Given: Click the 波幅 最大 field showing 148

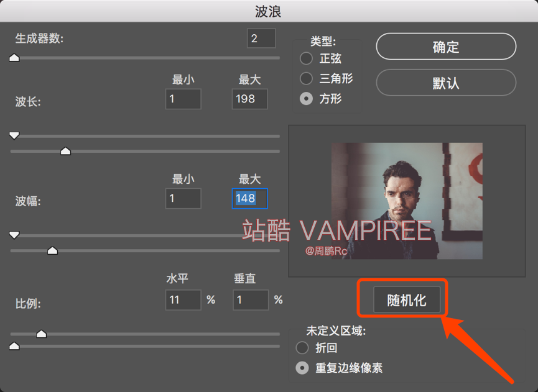Looking at the screenshot, I should (250, 198).
